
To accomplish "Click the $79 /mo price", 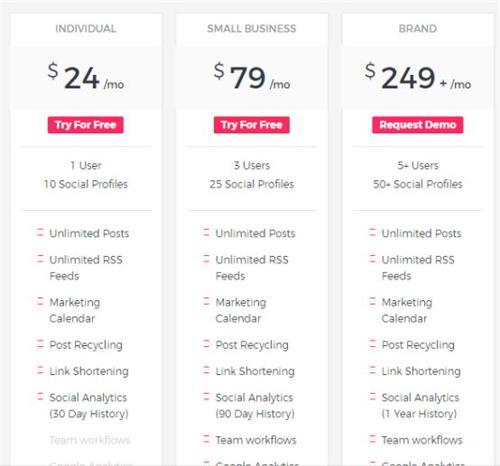I will point(252,77).
